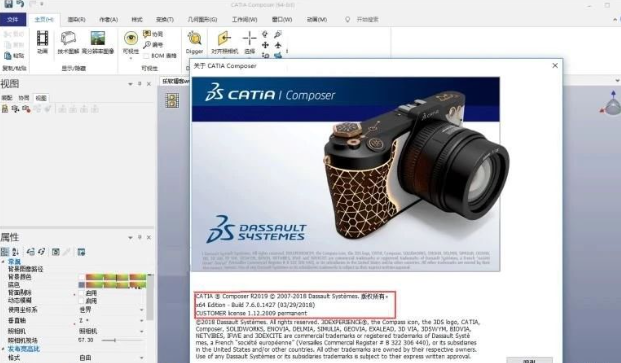Click the last blue icon in 属性 toolbar
The height and width of the screenshot is (363, 621).
tap(82, 252)
